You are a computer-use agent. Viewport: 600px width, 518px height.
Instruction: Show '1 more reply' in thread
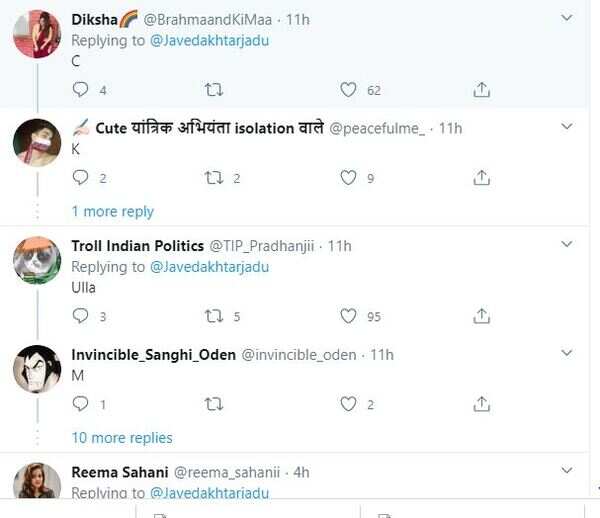coord(112,212)
